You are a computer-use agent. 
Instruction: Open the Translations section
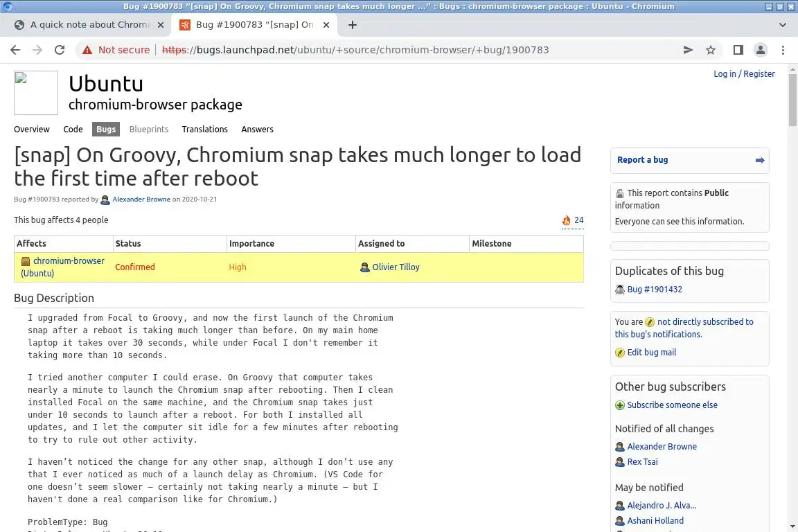pyautogui.click(x=204, y=130)
